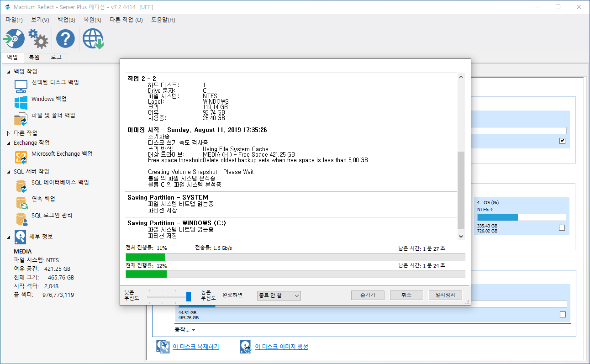Select the monitor icon for selected disk backup

tap(21, 85)
